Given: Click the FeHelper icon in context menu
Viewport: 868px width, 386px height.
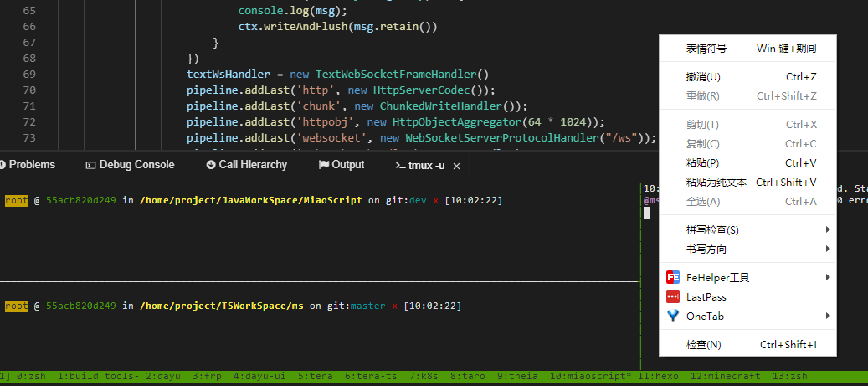Looking at the screenshot, I should [673, 277].
